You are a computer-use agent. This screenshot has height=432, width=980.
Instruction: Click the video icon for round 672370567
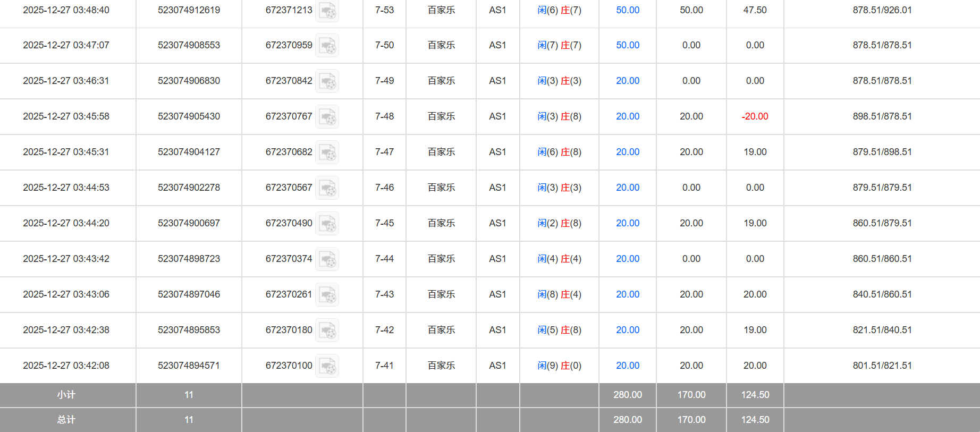327,188
